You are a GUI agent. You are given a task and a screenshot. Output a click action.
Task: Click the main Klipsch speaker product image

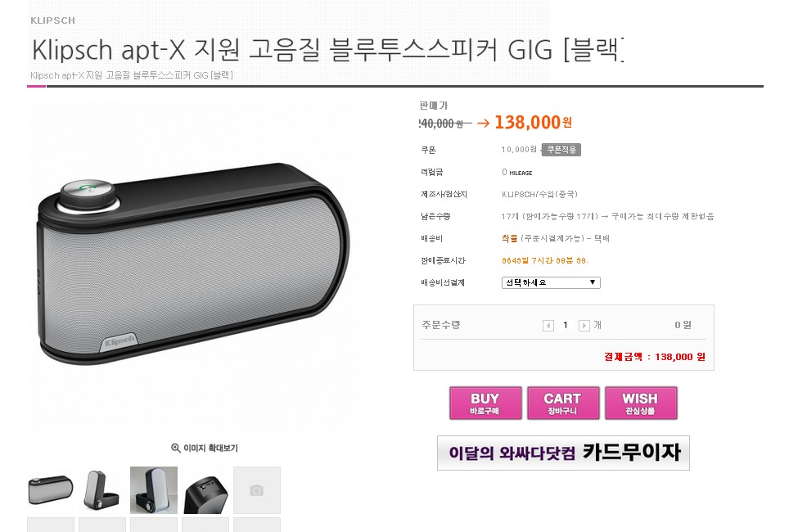194,264
